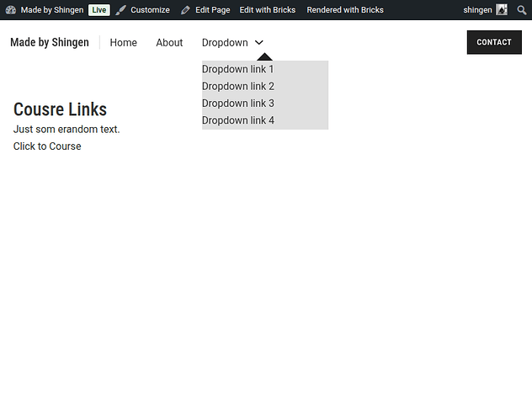The width and height of the screenshot is (532, 420).
Task: Click the Made by Shingen site logo text
Action: [x=50, y=42]
